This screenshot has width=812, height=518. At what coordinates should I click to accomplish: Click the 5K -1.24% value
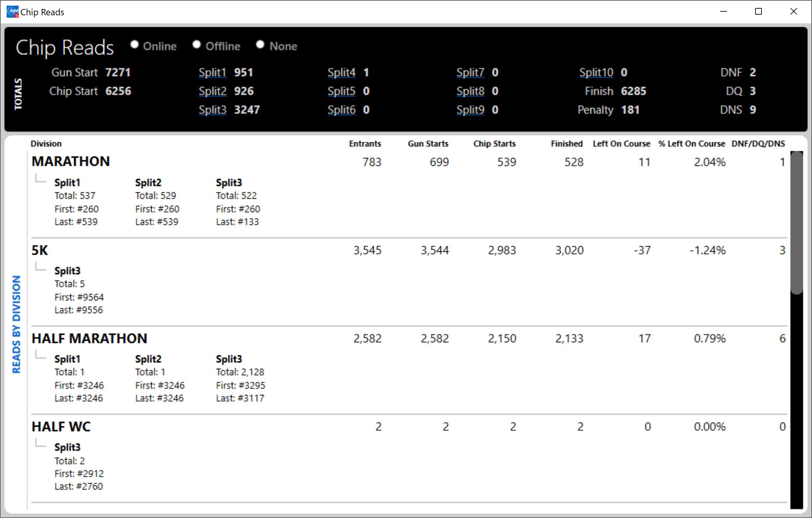click(707, 251)
